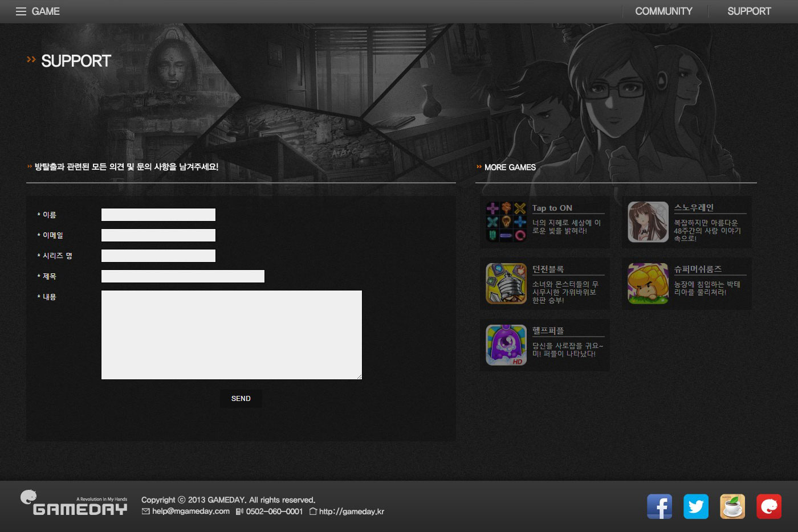Open the red chat bubble icon

(x=769, y=506)
